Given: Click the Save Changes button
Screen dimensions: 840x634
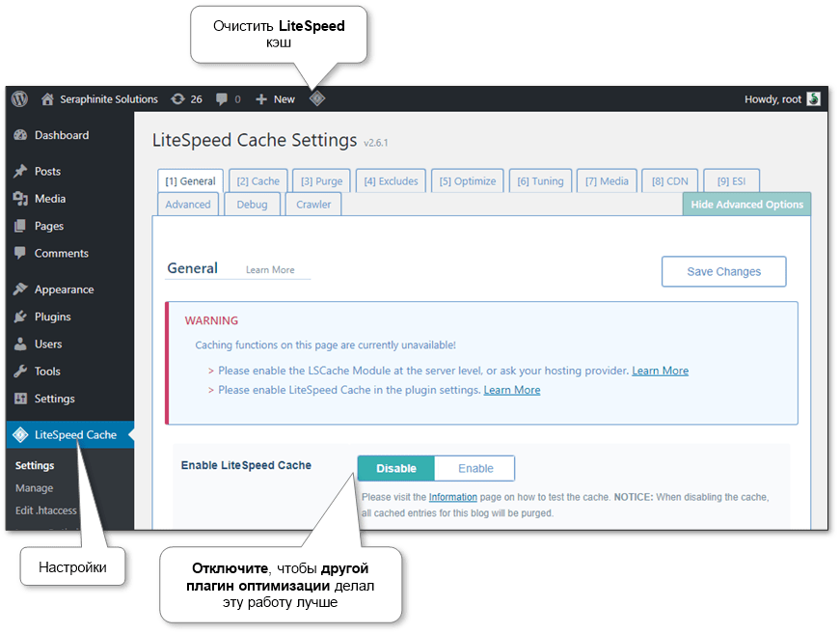Looking at the screenshot, I should click(x=723, y=272).
